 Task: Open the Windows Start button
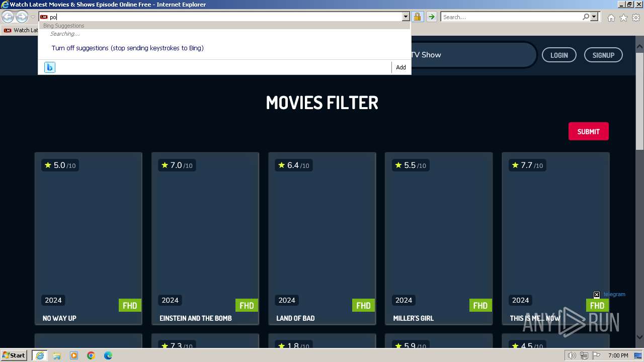click(x=14, y=355)
